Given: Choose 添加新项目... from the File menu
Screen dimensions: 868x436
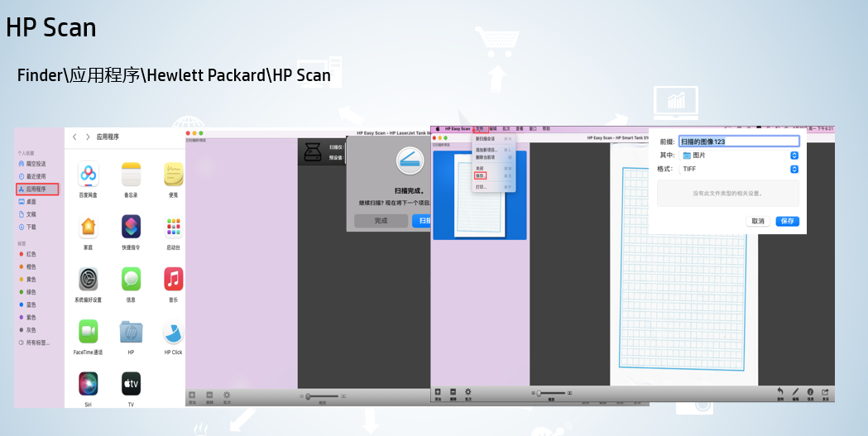Looking at the screenshot, I should (x=493, y=150).
